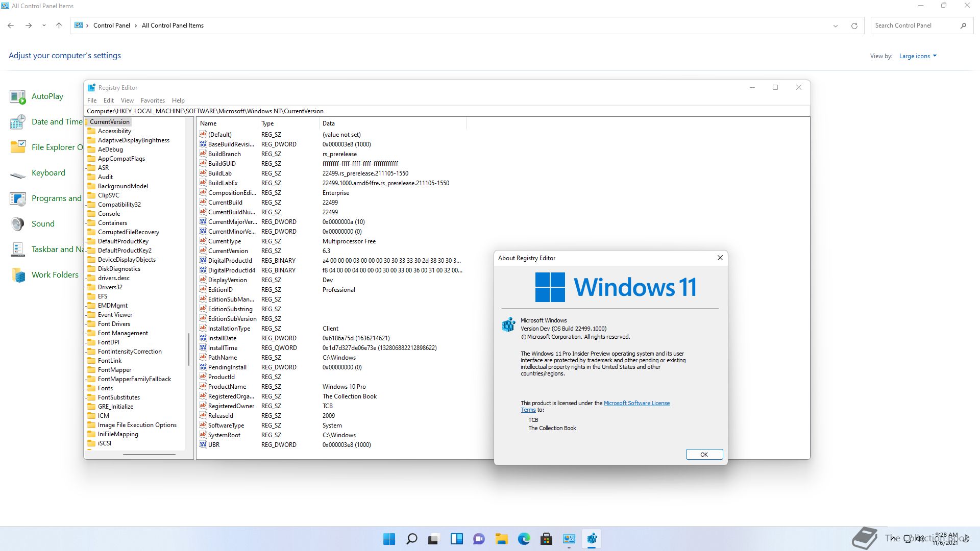The width and height of the screenshot is (980, 551).
Task: Click OK in About Registry Editor dialog
Action: [x=704, y=455]
